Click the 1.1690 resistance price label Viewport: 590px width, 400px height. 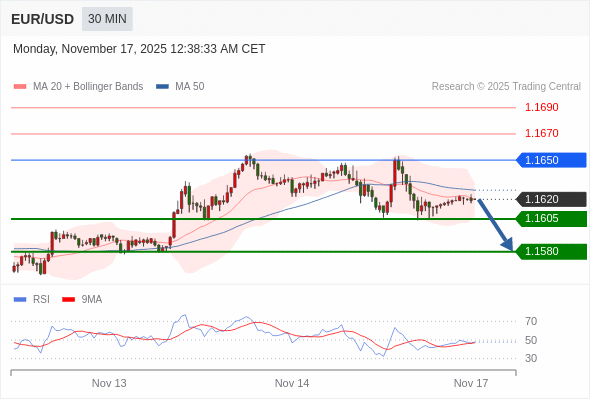click(x=541, y=107)
